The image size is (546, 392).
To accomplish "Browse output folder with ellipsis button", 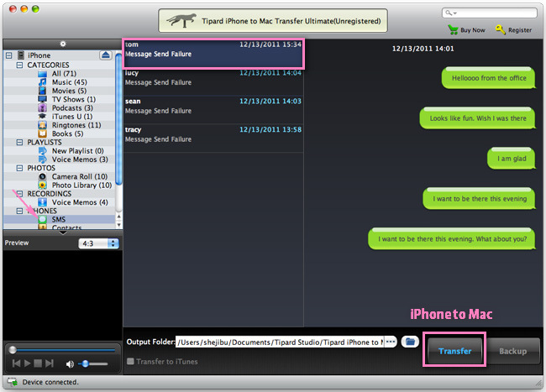I will tap(391, 342).
